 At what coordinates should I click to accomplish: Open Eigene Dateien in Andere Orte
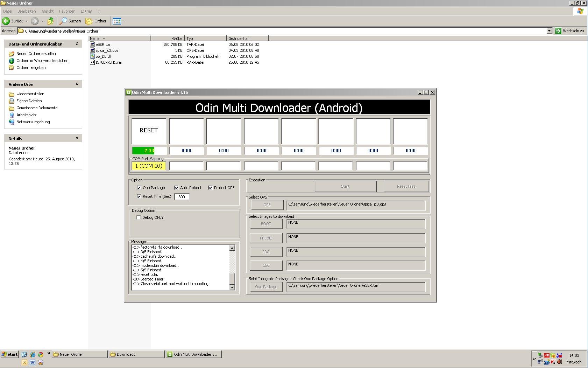[x=25, y=101]
